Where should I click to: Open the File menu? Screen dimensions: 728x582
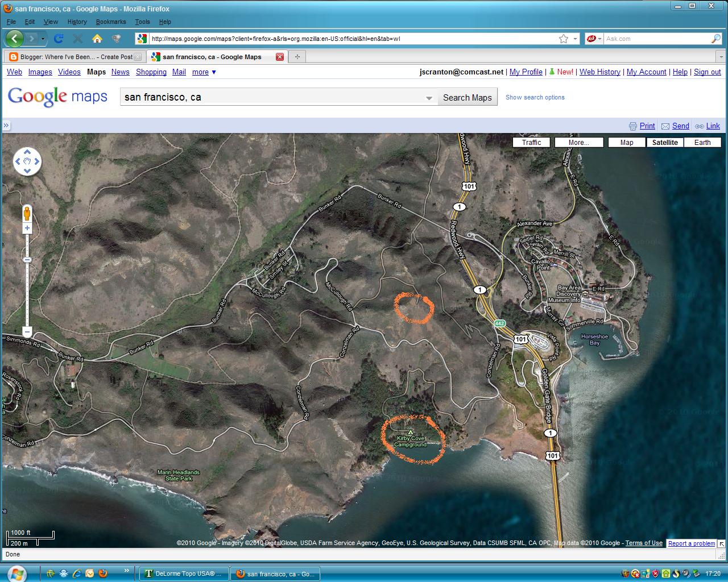tap(11, 22)
